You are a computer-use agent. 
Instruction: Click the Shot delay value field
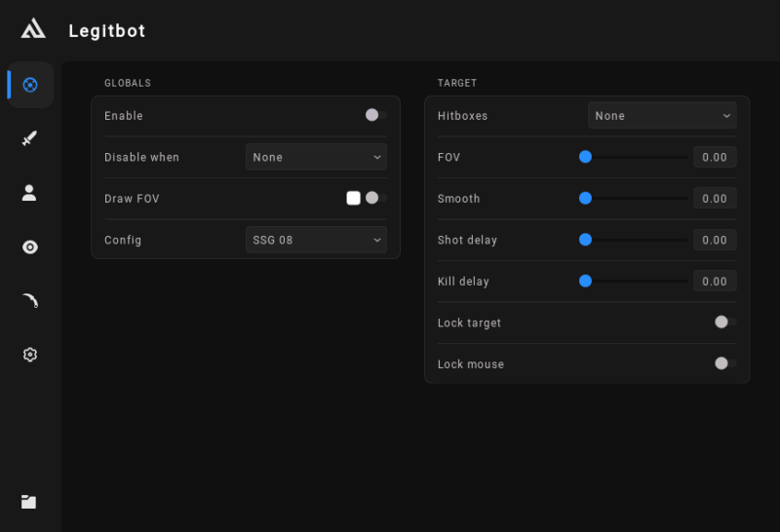tap(714, 240)
